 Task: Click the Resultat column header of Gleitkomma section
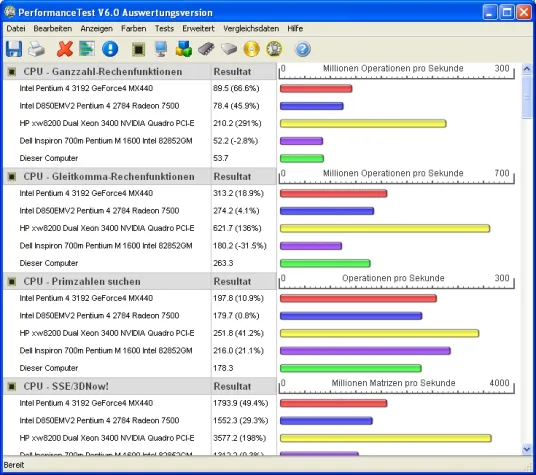pos(232,177)
